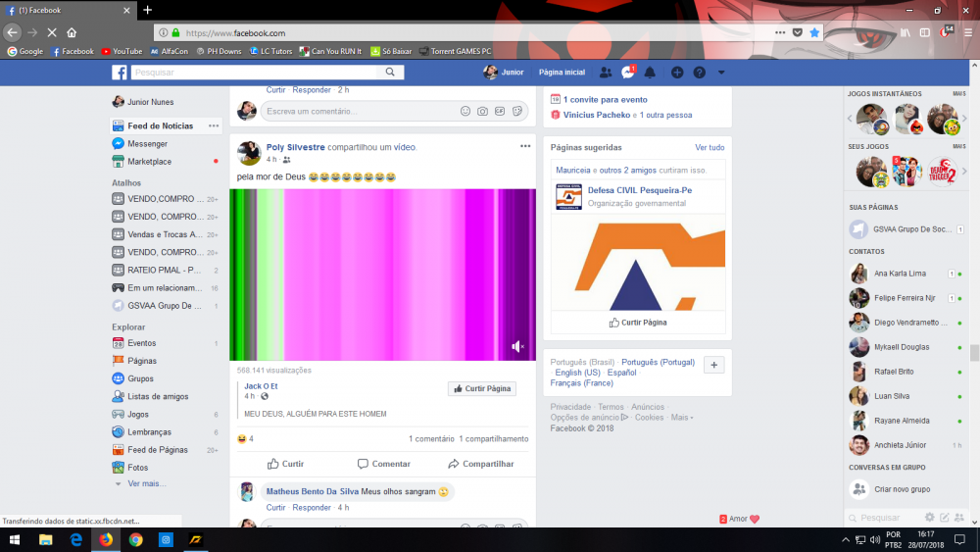Open Firefox from the Windows taskbar

click(x=105, y=539)
